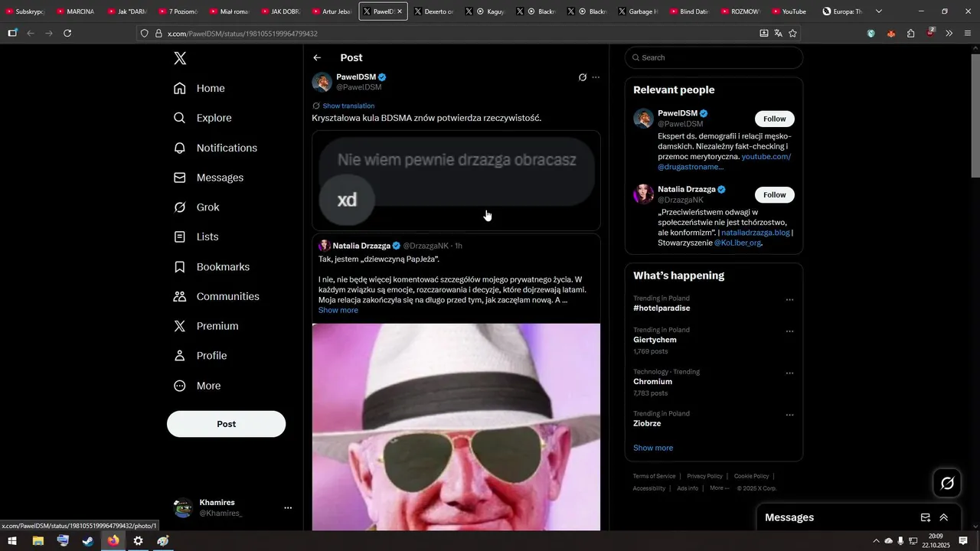Viewport: 980px width, 551px height.
Task: Open Grok from the sidebar
Action: (x=196, y=207)
